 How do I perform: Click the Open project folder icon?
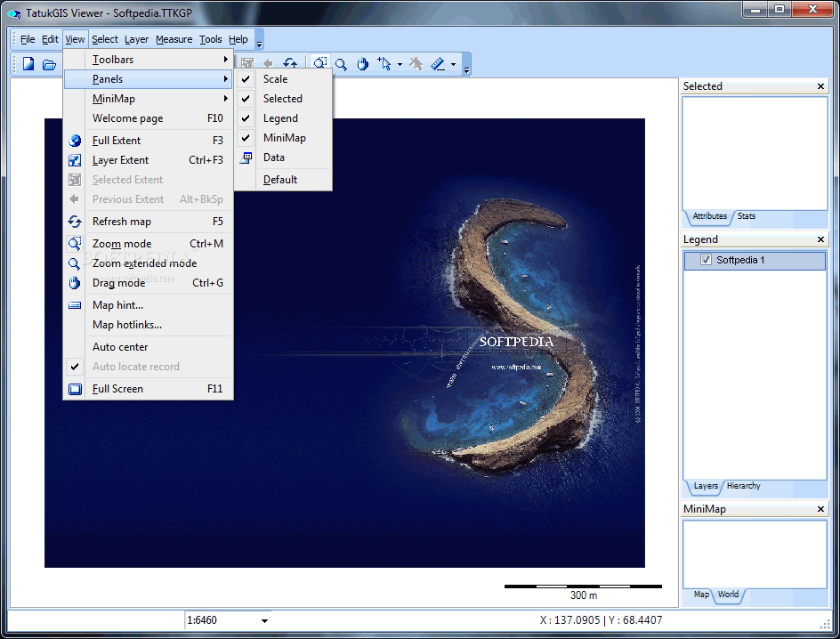click(49, 65)
